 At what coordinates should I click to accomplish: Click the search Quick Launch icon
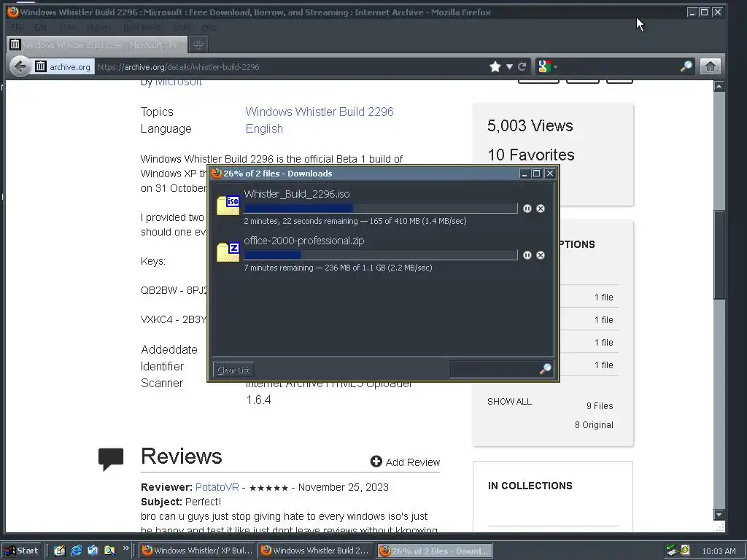tap(109, 551)
